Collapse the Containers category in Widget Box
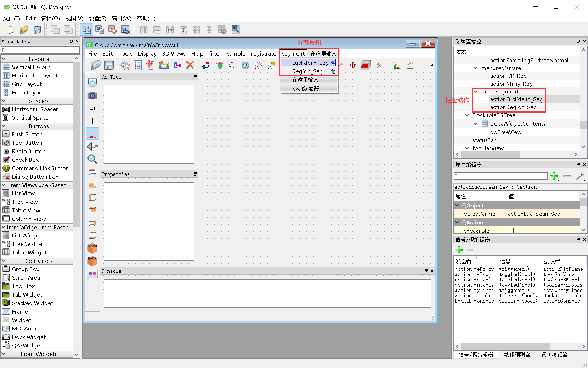 click(x=4, y=261)
